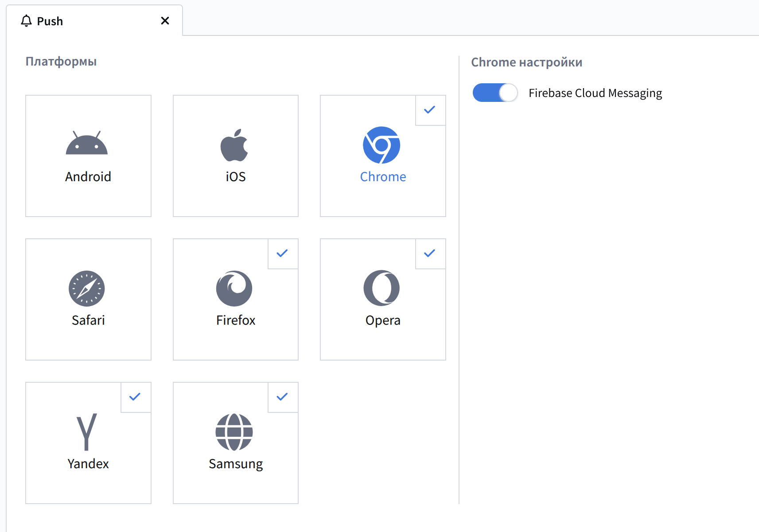The height and width of the screenshot is (532, 759).
Task: Click the blue "Chrome" card label text
Action: tap(383, 177)
